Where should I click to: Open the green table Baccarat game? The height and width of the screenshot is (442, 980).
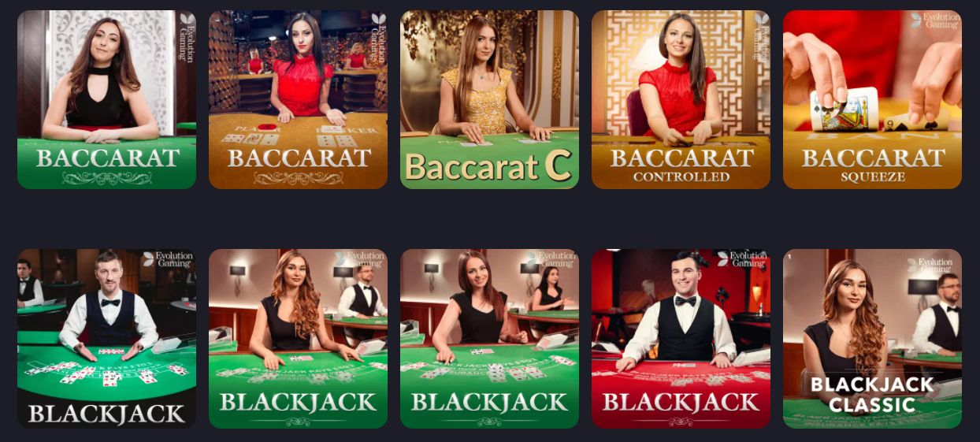point(106,99)
